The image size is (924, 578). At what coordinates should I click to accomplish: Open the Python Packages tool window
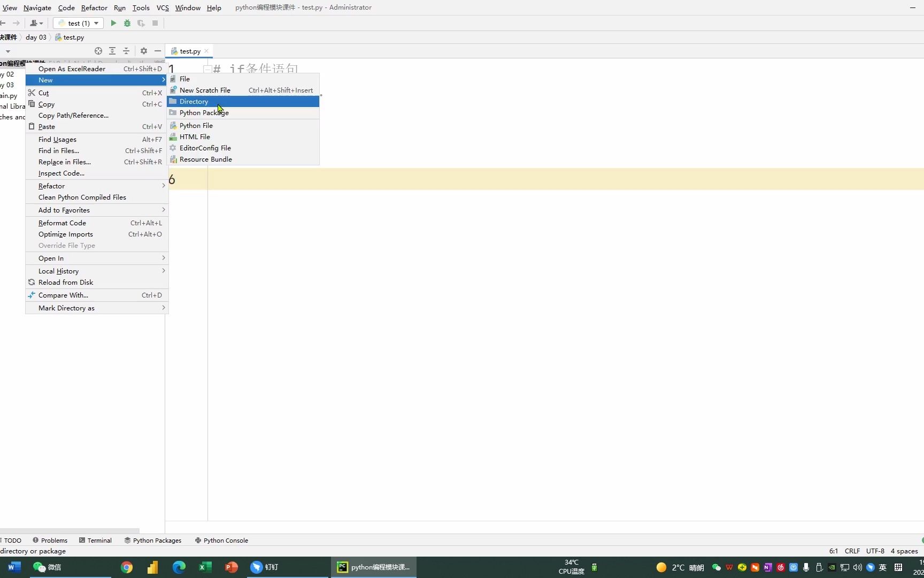point(153,540)
